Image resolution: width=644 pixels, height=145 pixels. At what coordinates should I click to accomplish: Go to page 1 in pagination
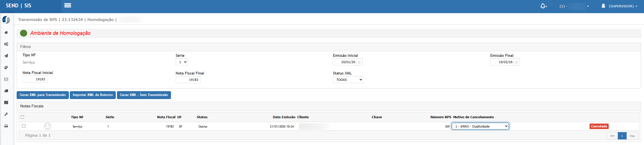click(622, 136)
